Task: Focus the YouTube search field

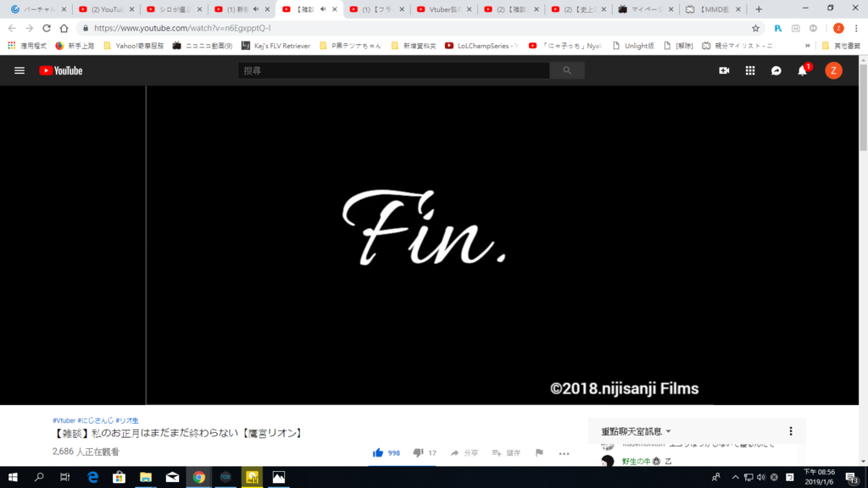Action: 393,70
